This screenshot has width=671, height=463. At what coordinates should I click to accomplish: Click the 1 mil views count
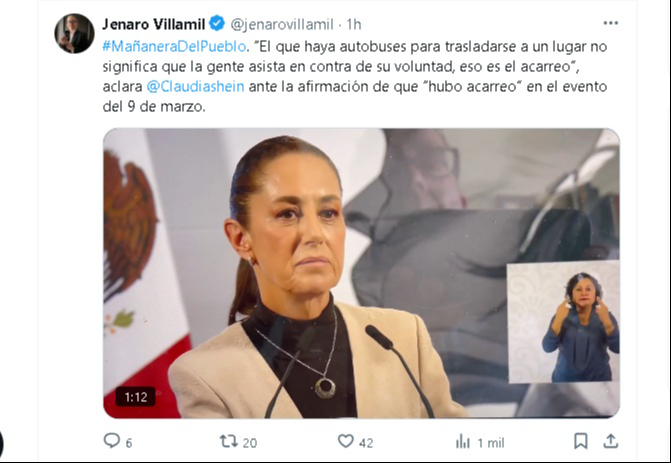point(491,443)
